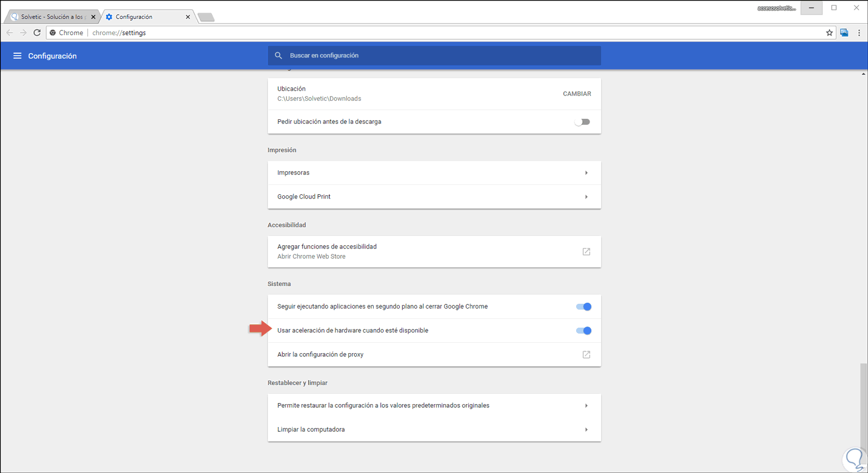Open Limpiar la computadora
The width and height of the screenshot is (868, 473).
tap(586, 430)
